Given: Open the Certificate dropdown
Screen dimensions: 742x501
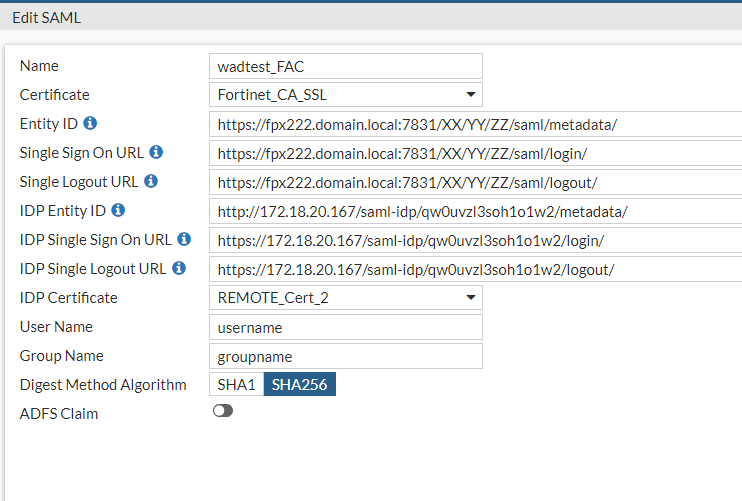Looking at the screenshot, I should (345, 95).
